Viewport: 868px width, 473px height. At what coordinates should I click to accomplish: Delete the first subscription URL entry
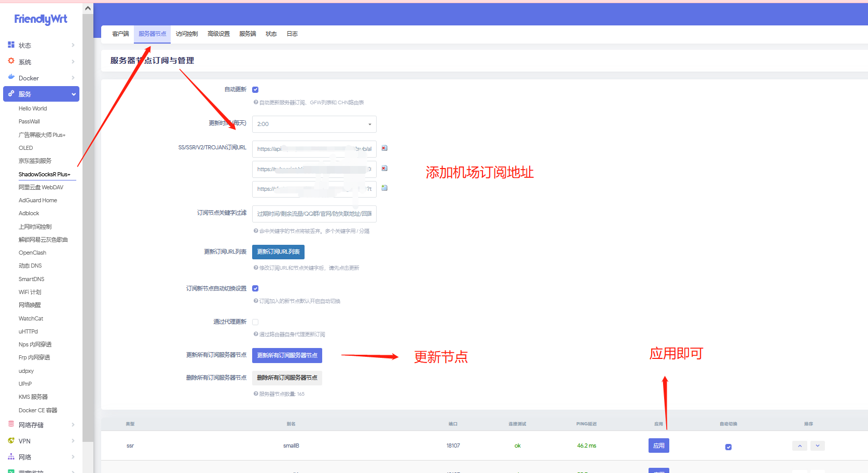pyautogui.click(x=384, y=148)
